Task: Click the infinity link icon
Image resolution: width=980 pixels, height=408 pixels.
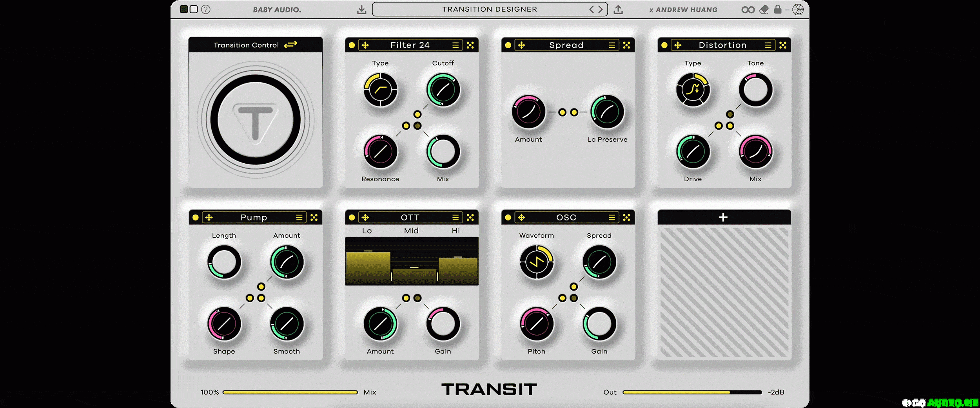Action: coord(748,10)
